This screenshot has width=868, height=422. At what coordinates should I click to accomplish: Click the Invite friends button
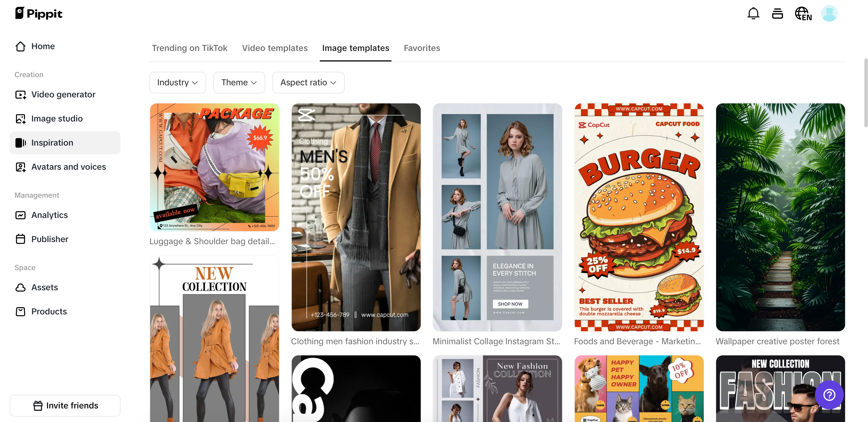click(x=65, y=405)
